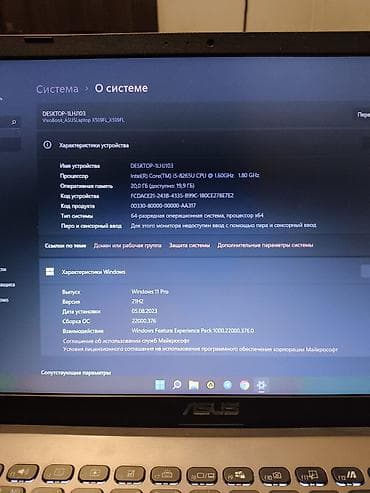Click the blue round taskbar icon
The height and width of the screenshot is (493, 370).
click(x=228, y=385)
